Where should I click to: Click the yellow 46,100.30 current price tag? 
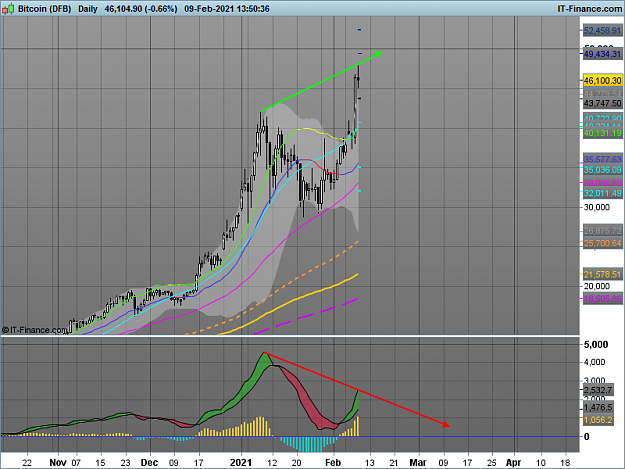tap(602, 80)
